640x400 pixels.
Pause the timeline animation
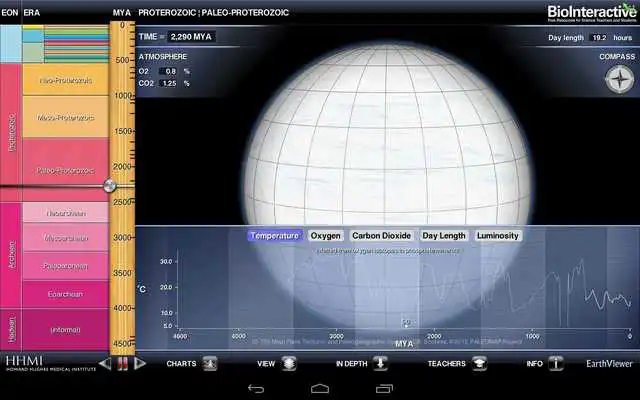click(122, 364)
